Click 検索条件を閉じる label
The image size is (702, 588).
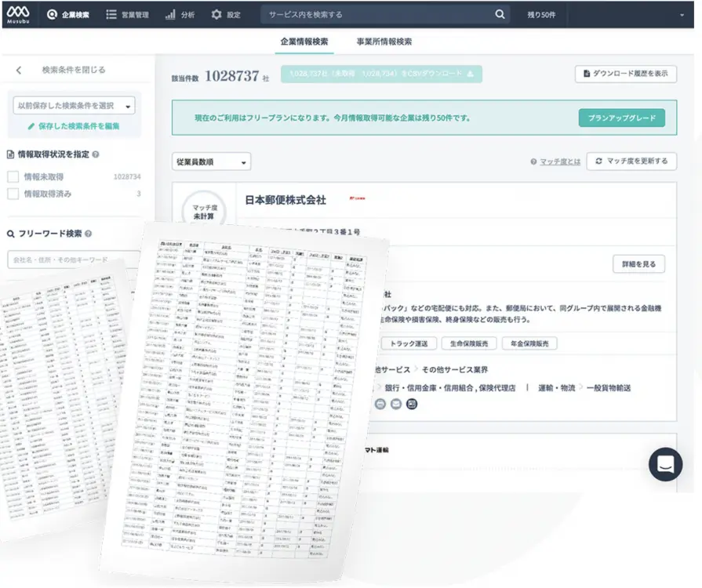point(74,70)
